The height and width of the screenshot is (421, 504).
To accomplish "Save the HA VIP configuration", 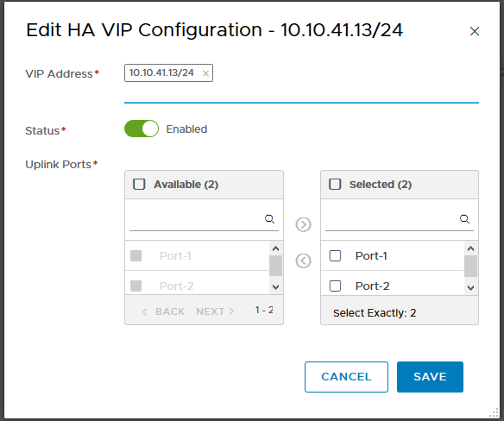I will point(430,377).
